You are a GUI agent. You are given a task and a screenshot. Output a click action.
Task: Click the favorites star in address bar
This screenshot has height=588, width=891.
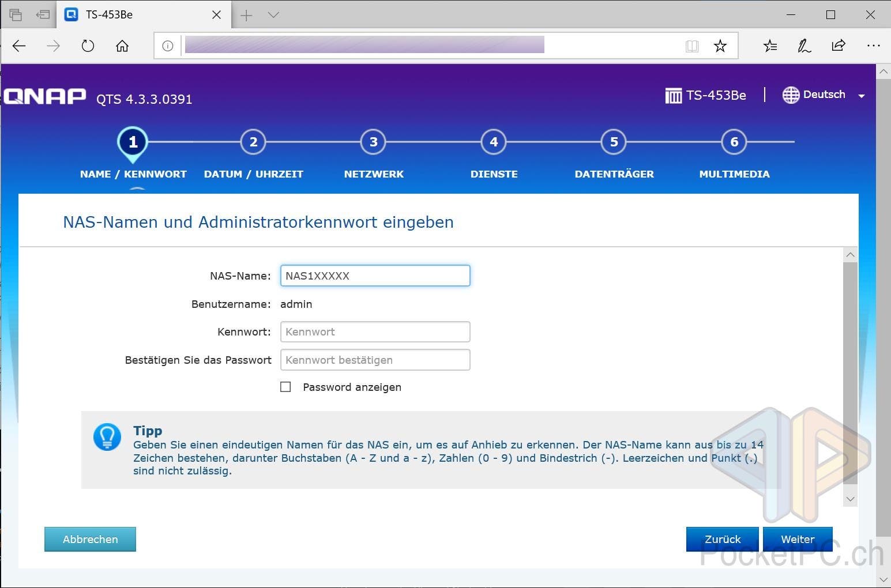click(720, 46)
